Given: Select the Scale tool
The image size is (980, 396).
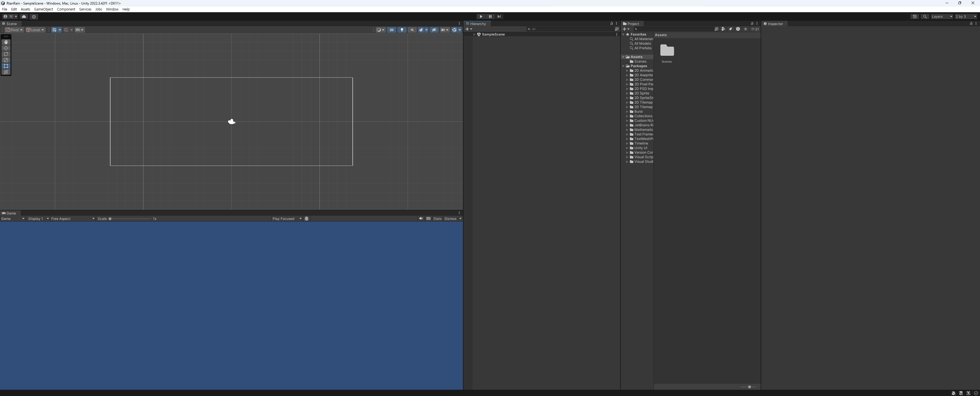Looking at the screenshot, I should (x=6, y=60).
